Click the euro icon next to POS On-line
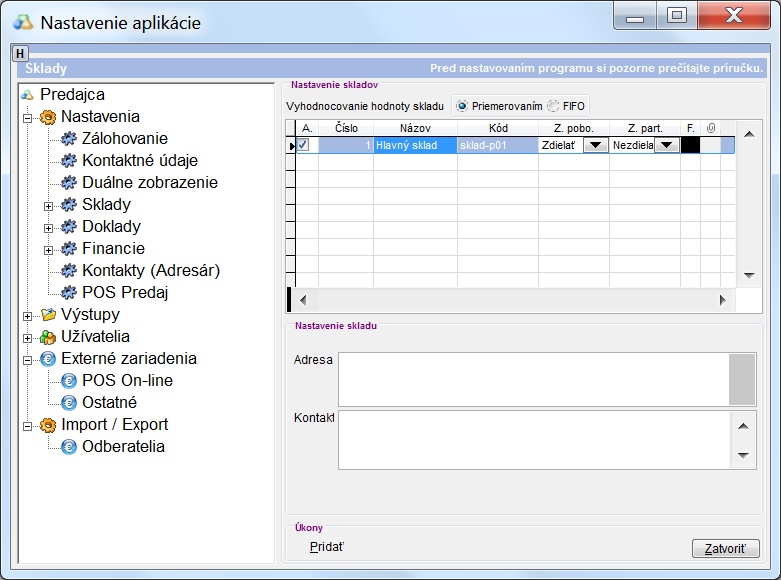The height and width of the screenshot is (580, 781). pos(68,381)
